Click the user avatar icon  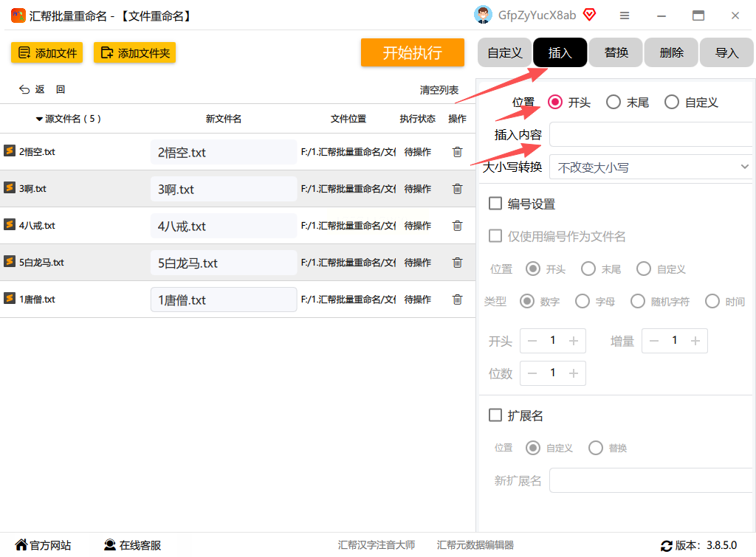[483, 15]
